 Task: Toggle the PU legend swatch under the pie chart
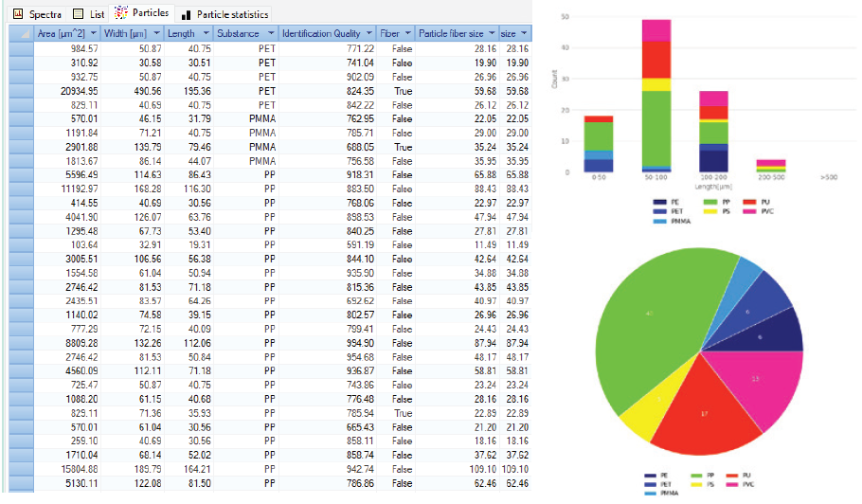point(732,476)
